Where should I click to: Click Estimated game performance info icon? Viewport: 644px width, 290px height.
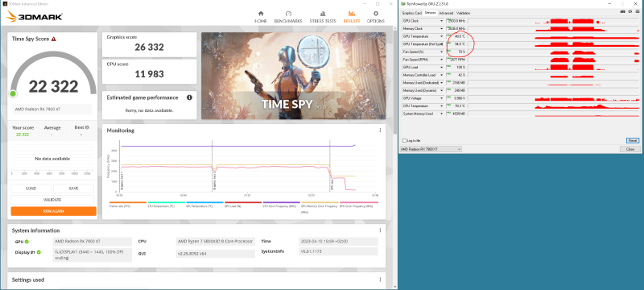click(x=189, y=97)
